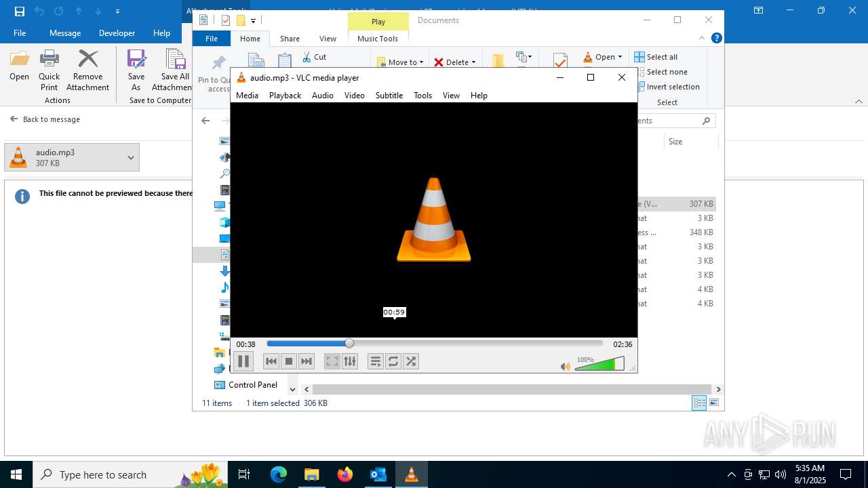
Task: Open Outlook Developer tab
Action: tap(117, 33)
